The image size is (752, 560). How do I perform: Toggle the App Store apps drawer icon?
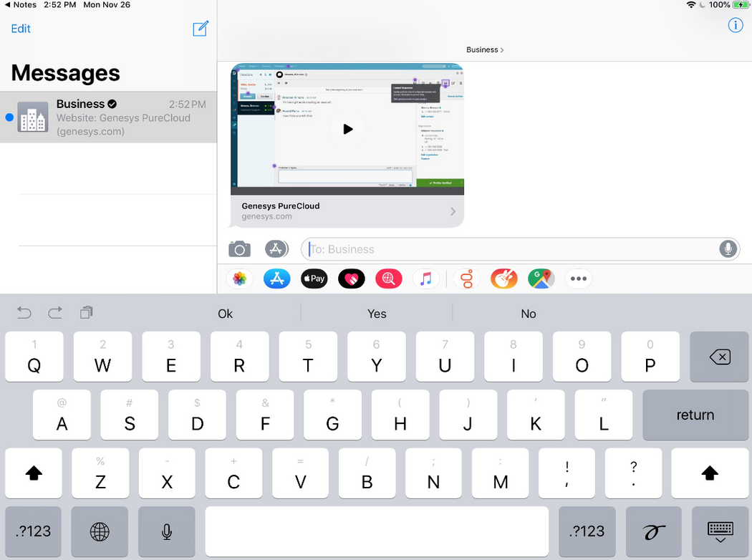(276, 248)
